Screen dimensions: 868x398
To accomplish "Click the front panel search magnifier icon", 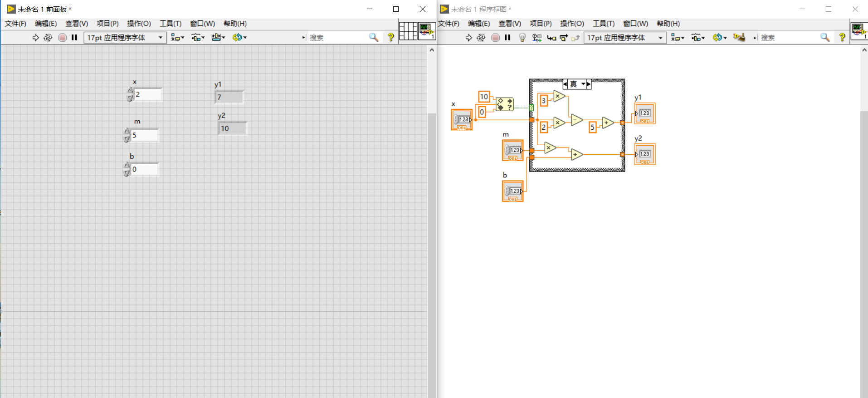I will click(374, 38).
